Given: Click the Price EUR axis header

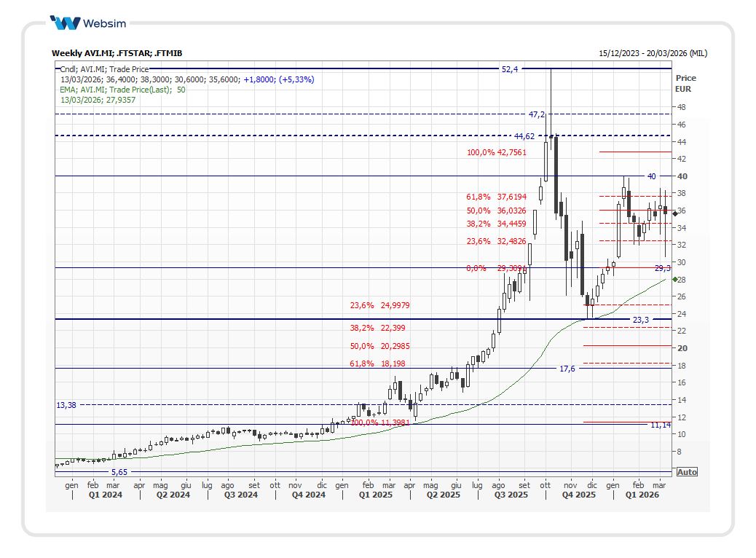Looking at the screenshot, I should [x=685, y=84].
